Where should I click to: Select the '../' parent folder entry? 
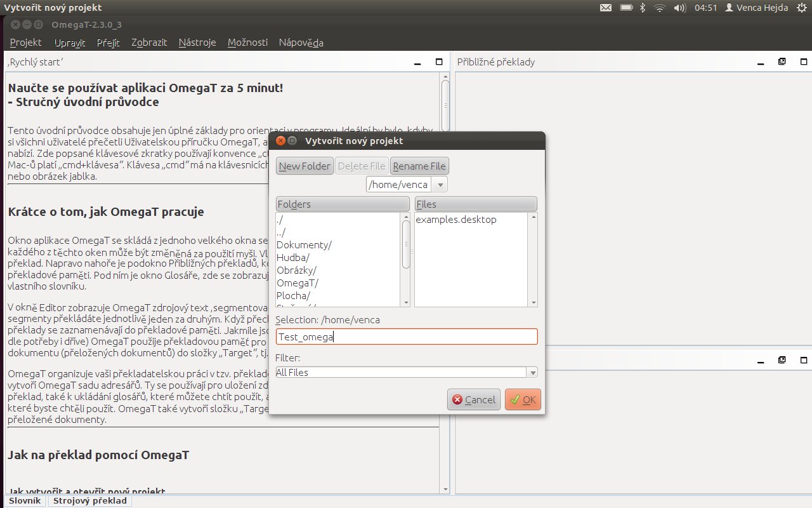[338, 232]
